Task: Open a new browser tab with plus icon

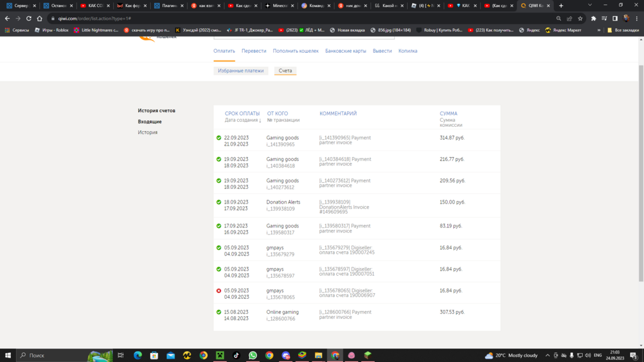Action: [561, 6]
